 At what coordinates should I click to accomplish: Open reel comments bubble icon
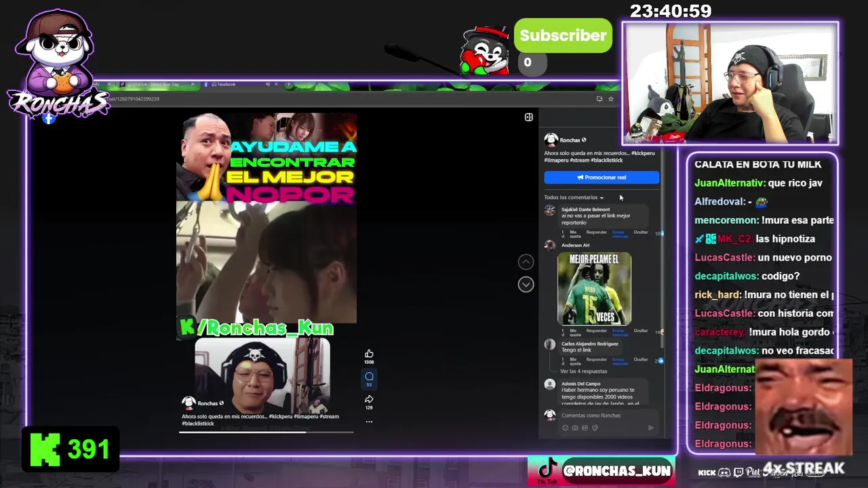pos(369,376)
